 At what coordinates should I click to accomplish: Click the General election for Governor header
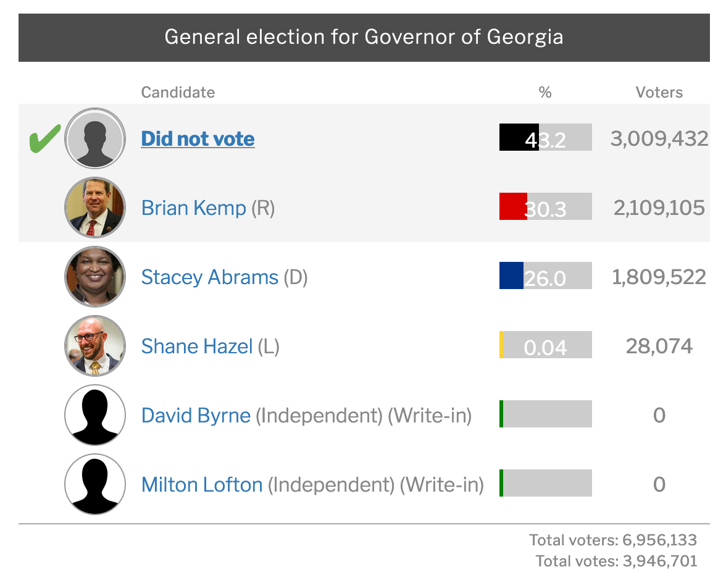point(364,38)
